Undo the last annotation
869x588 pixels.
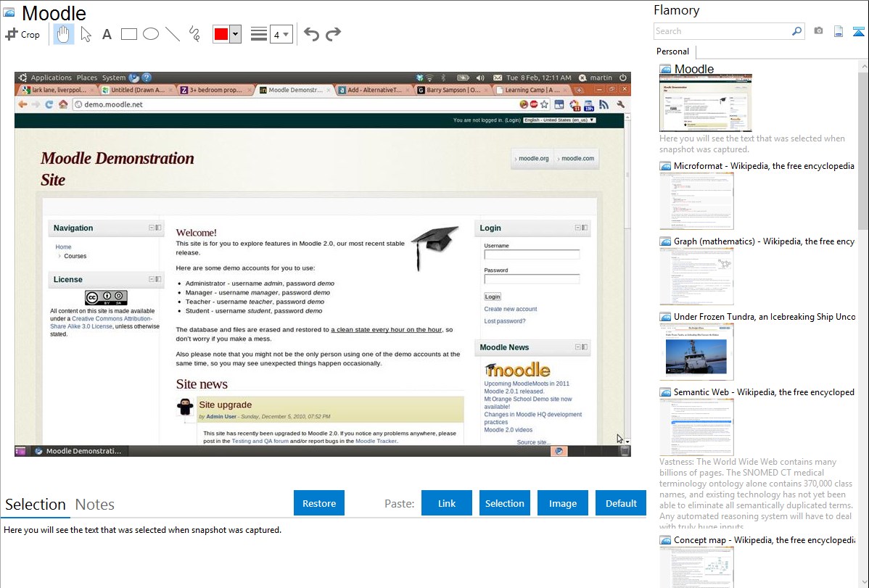pyautogui.click(x=311, y=34)
